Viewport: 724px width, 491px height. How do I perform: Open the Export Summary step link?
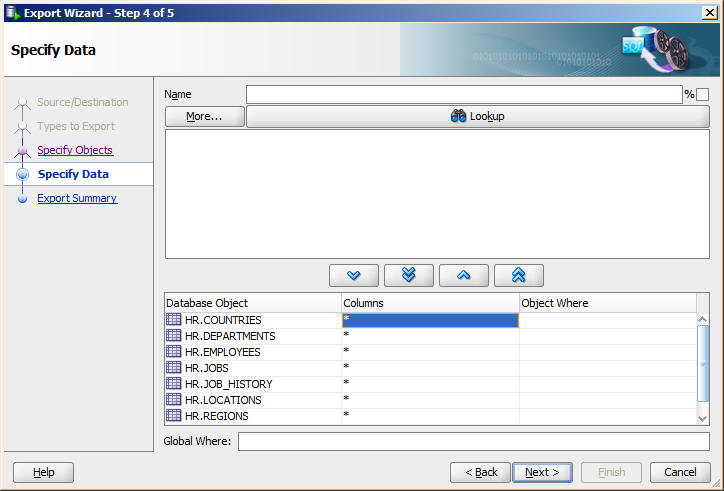77,198
